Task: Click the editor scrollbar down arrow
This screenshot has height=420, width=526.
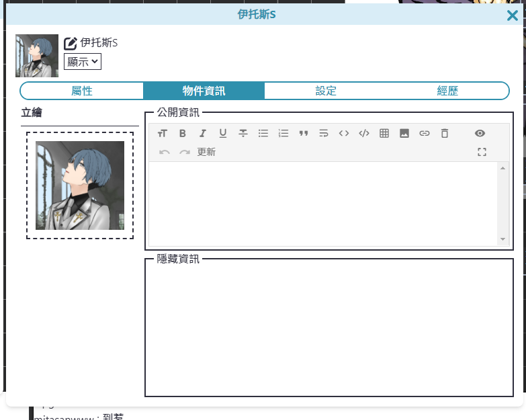Action: coord(502,239)
